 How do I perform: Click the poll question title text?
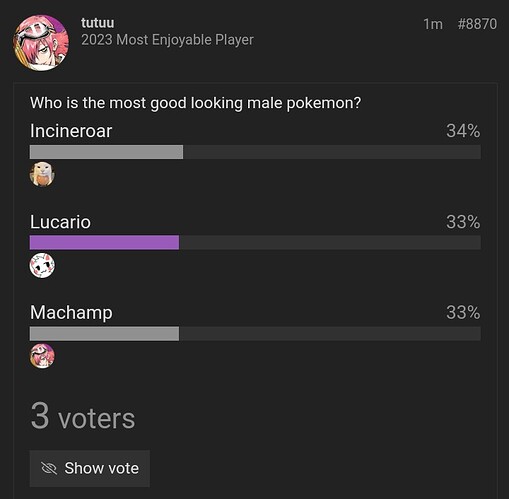[195, 103]
